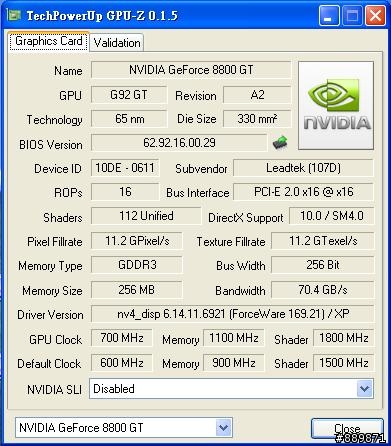This screenshot has width=391, height=446.
Task: Click the Bandwidth field 70.4 GB/s
Action: click(x=323, y=290)
